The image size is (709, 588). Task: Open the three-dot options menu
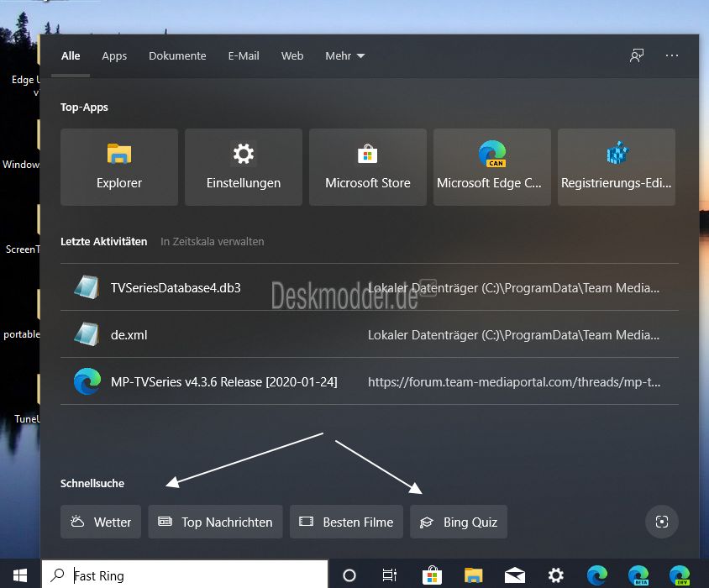tap(672, 55)
